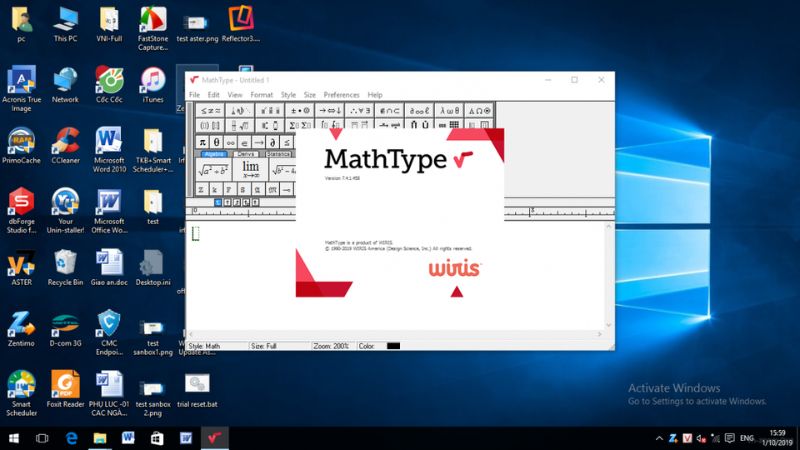The height and width of the screenshot is (450, 800).
Task: Open the logical symbols palette
Action: click(359, 111)
